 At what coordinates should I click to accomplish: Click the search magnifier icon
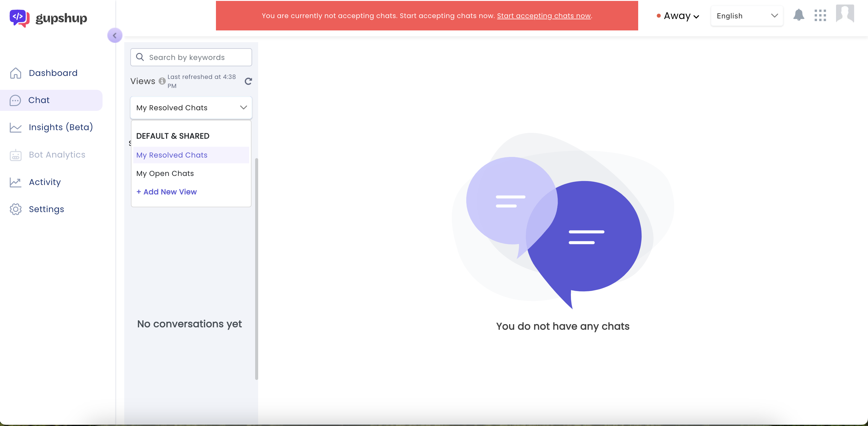coord(140,57)
